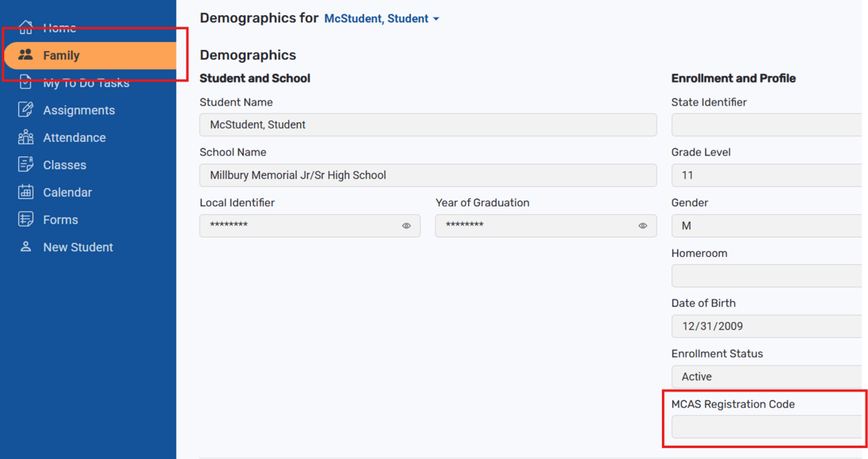
Task: Click the Forms sidebar icon
Action: click(26, 219)
